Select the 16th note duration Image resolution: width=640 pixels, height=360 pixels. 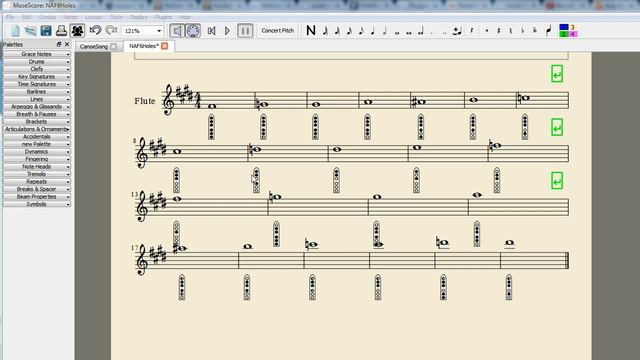pyautogui.click(x=349, y=30)
